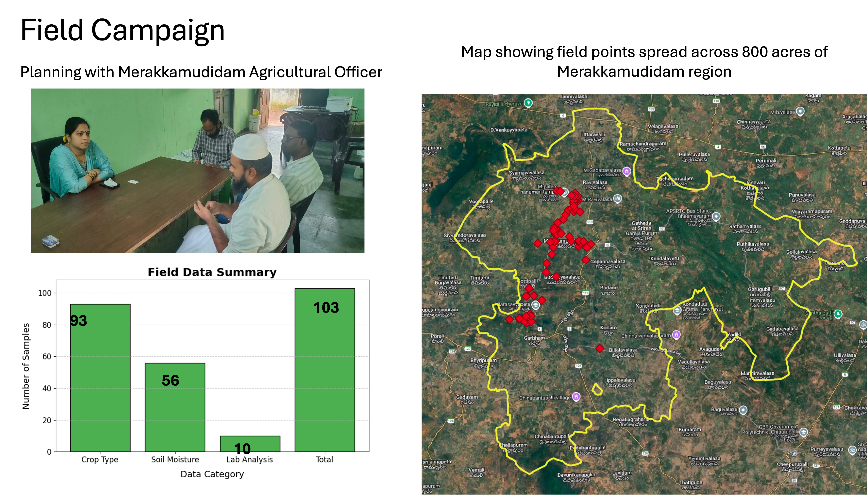
Task: Open the APSRTC Bus Stand Bheemavaram pin
Action: point(716,216)
